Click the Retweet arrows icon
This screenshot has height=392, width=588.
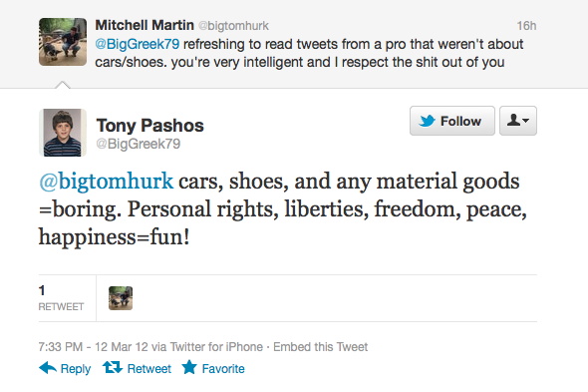113,367
